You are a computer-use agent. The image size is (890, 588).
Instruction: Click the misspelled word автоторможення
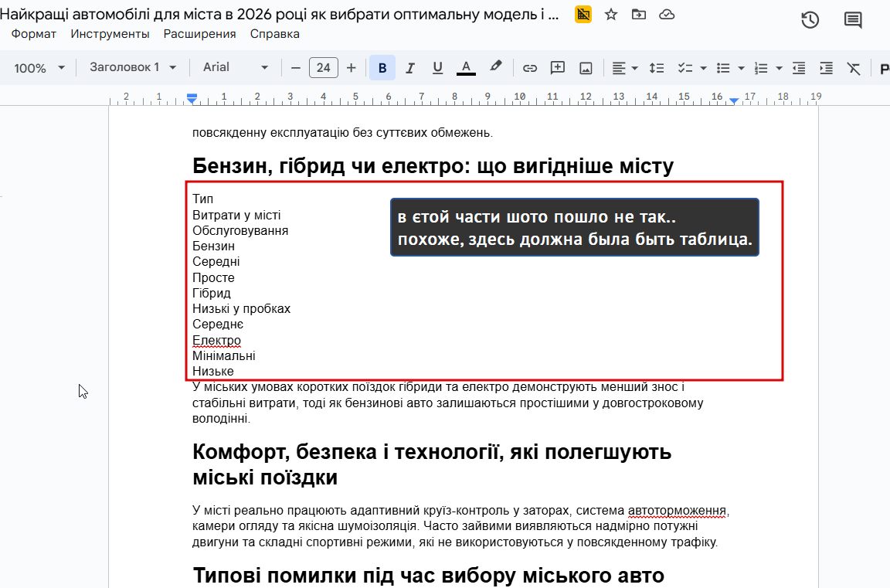(x=677, y=511)
